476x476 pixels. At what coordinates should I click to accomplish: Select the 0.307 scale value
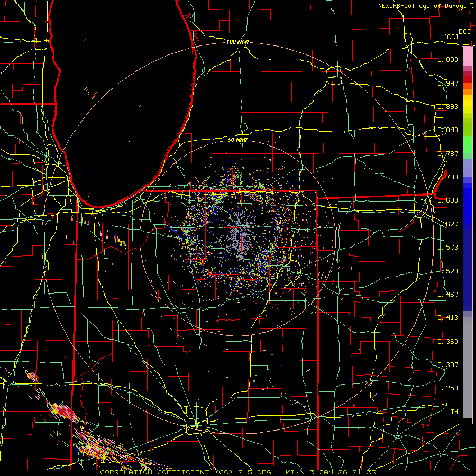click(448, 365)
